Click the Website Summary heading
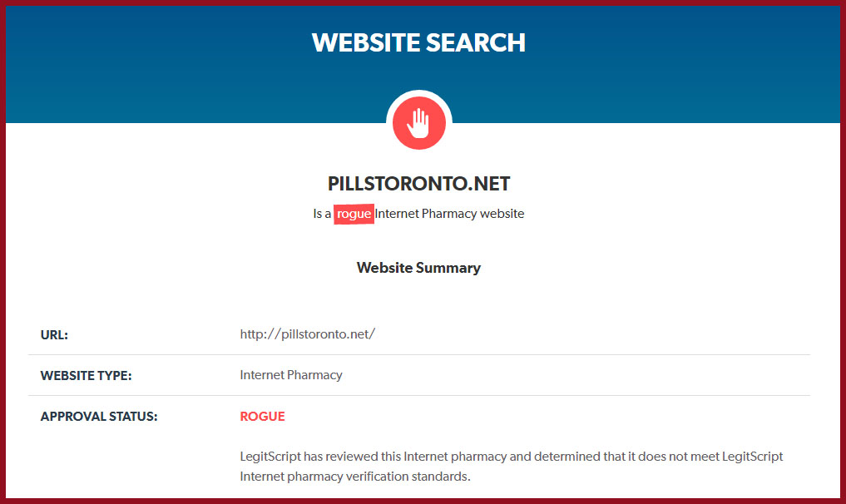The image size is (846, 504). tap(418, 268)
